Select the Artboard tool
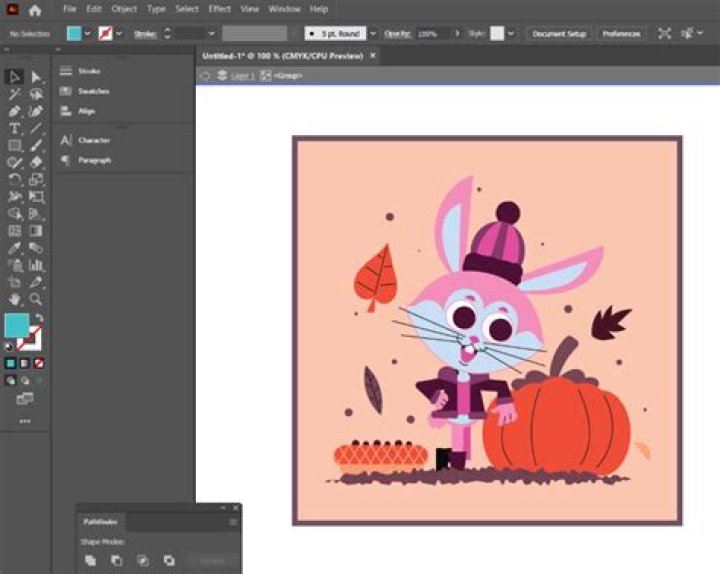The height and width of the screenshot is (574, 720). 14,282
